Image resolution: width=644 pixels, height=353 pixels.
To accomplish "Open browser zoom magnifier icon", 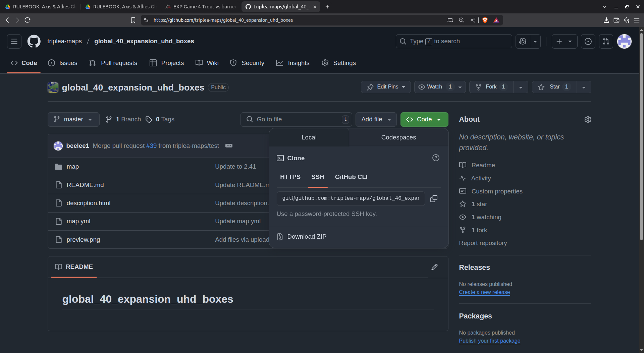I will 461,20.
